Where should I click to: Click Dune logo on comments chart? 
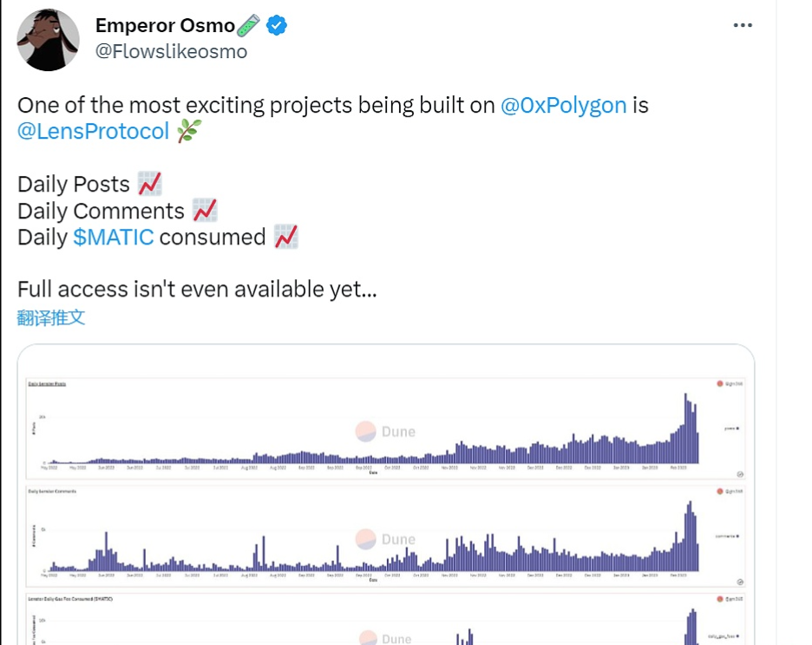[386, 539]
